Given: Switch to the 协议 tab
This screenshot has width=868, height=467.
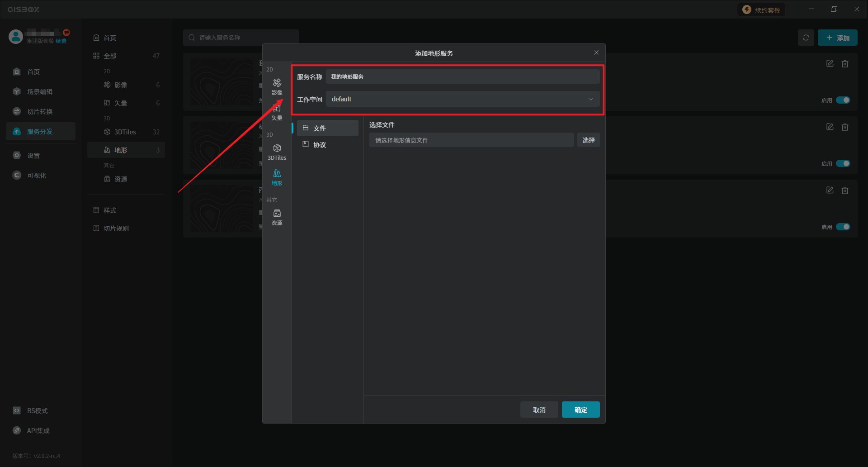Looking at the screenshot, I should (320, 145).
